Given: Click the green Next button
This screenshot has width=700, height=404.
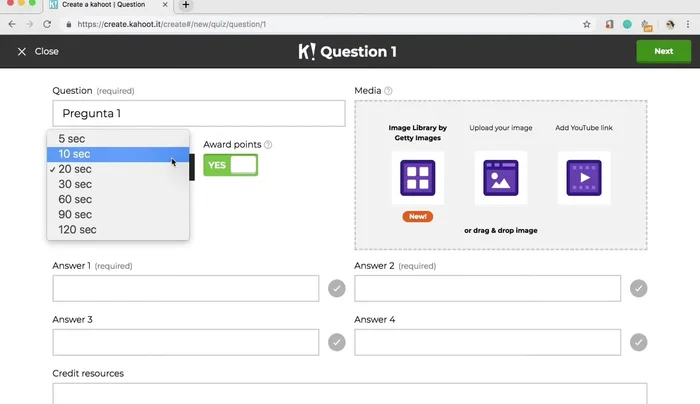Looking at the screenshot, I should (x=663, y=51).
